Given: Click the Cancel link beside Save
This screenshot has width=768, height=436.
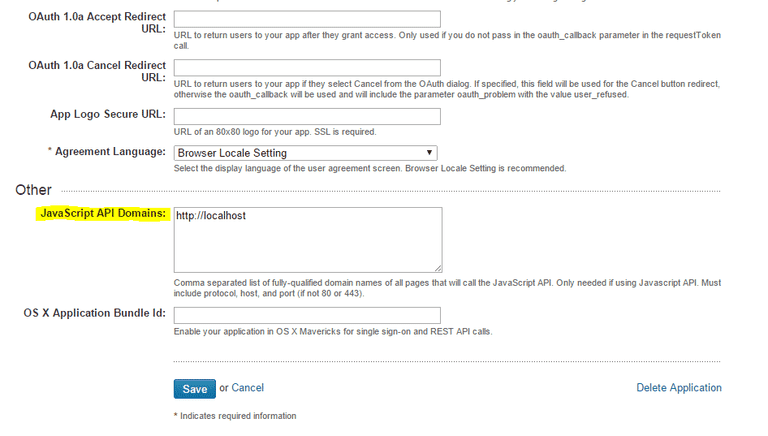Looking at the screenshot, I should click(x=248, y=388).
